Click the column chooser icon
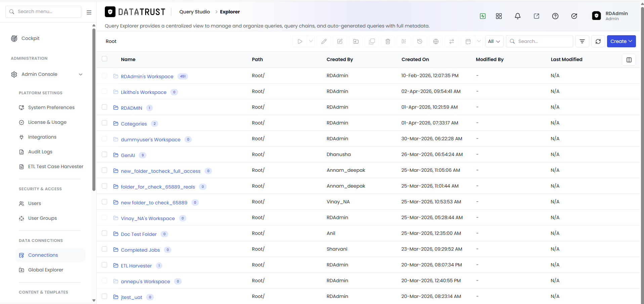Screen dimensions: 644x304 click(x=629, y=60)
